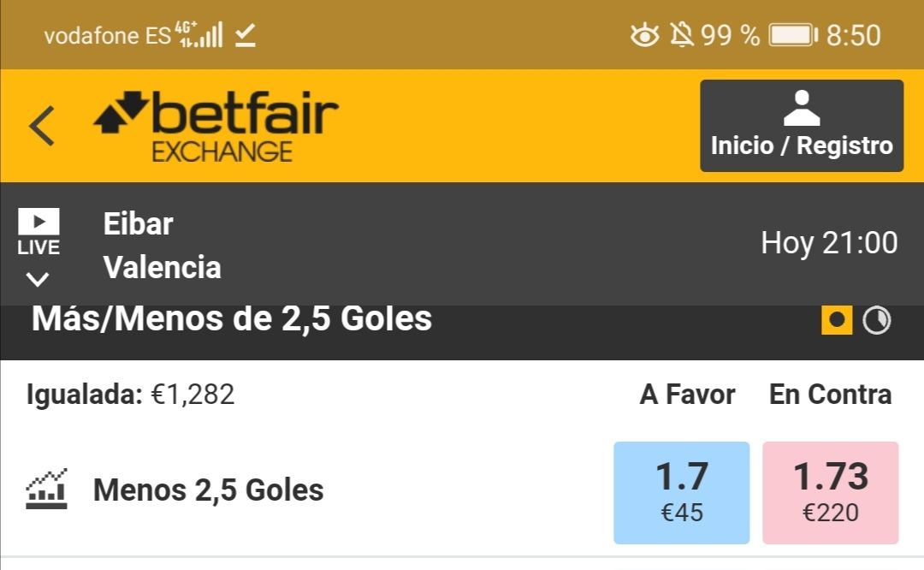The height and width of the screenshot is (570, 924).
Task: Tap the eye comfort status icon
Action: [x=645, y=35]
